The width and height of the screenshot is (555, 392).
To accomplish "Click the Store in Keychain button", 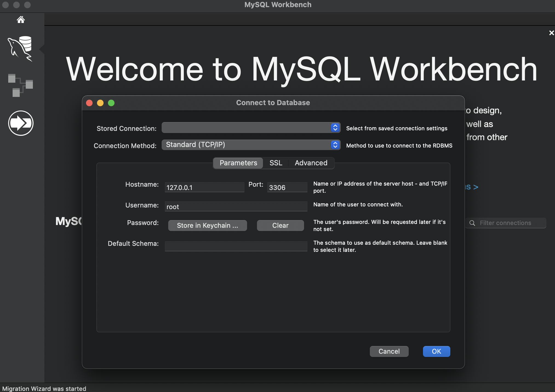I will 207,226.
